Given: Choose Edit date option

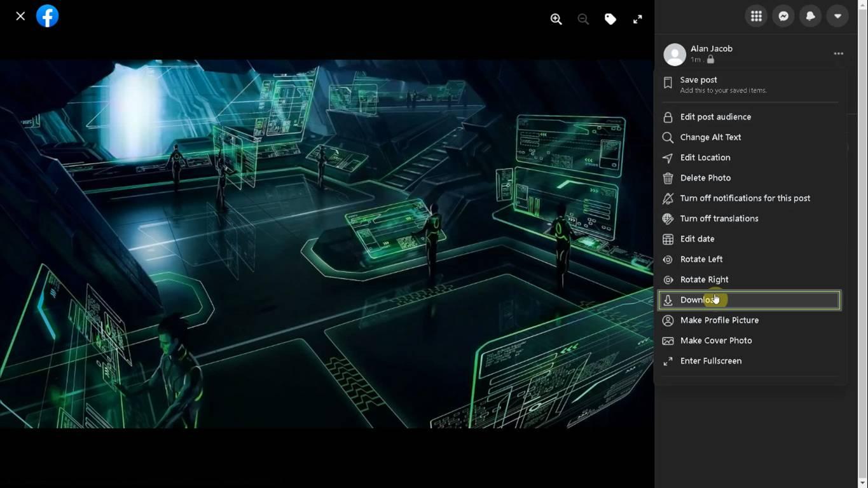Looking at the screenshot, I should [750, 239].
